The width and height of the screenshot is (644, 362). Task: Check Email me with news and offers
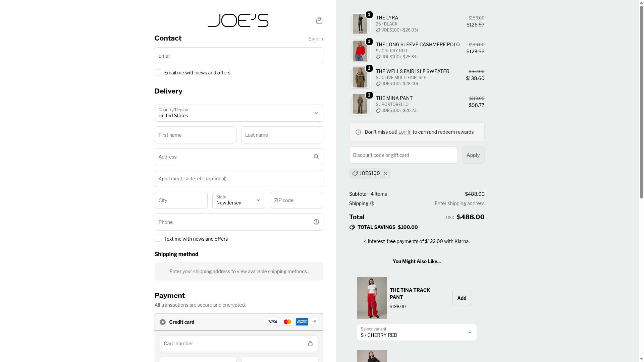point(158,72)
